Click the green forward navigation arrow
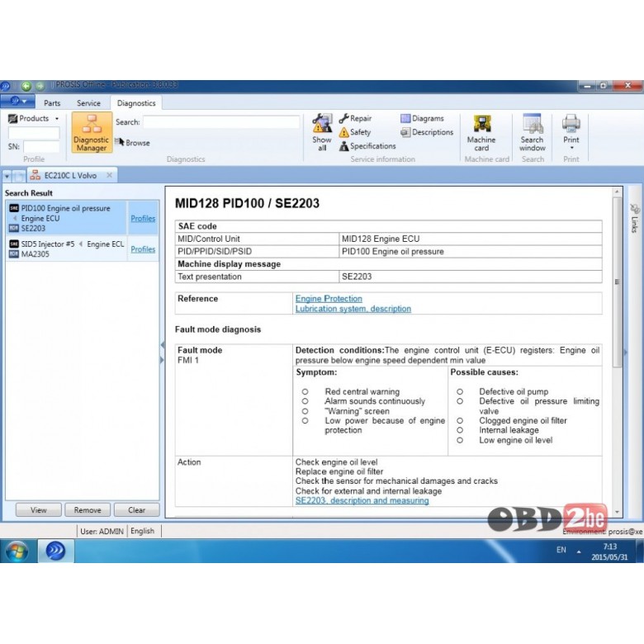This screenshot has height=644, width=644. pos(40,86)
